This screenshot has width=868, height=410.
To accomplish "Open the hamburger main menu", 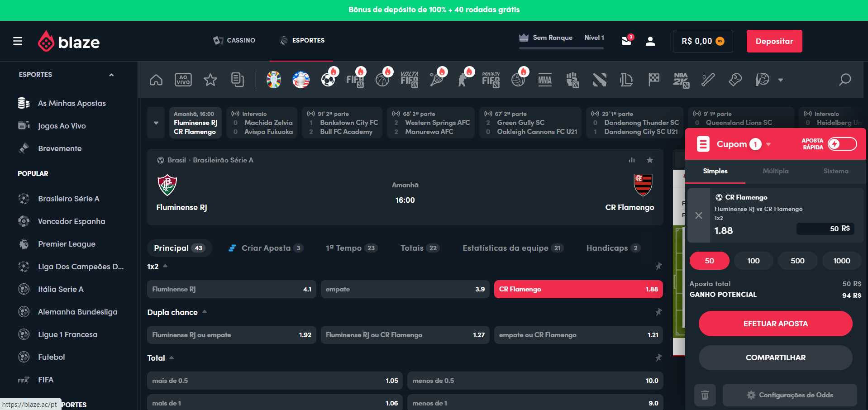I will click(18, 41).
